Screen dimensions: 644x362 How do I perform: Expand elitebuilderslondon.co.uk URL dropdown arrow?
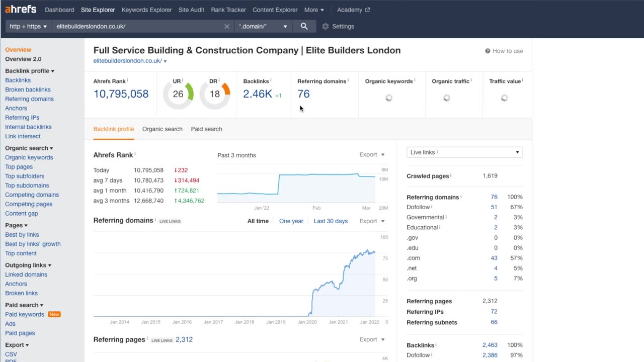[x=165, y=61]
